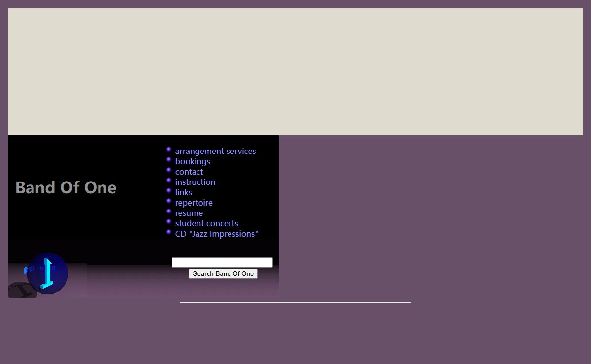Open the resume link
The width and height of the screenshot is (591, 364).
coord(189,213)
